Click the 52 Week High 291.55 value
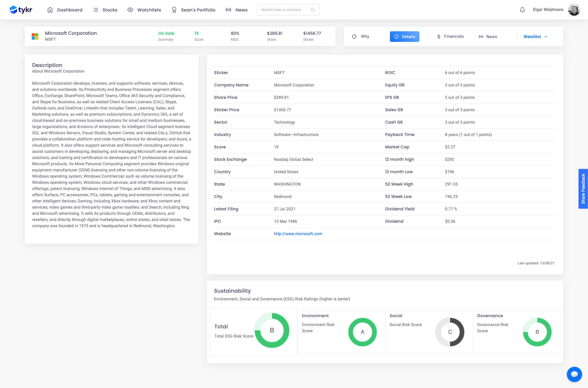The image size is (588, 388). 451,184
